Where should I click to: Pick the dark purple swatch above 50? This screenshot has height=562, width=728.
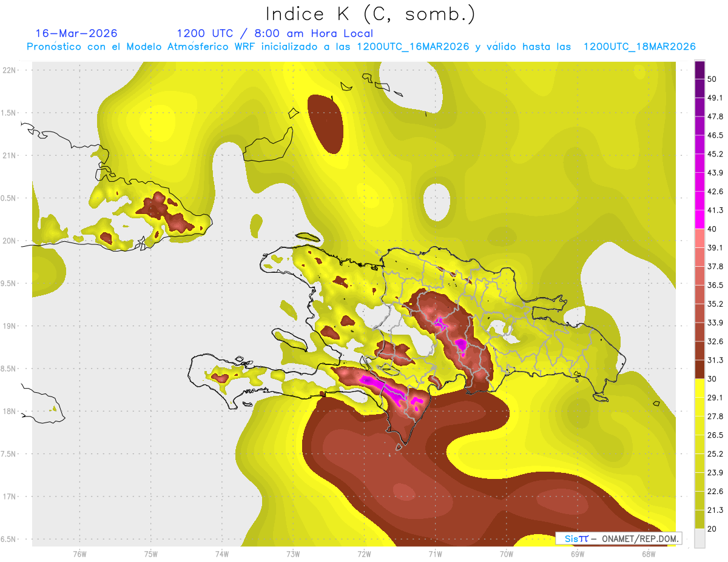(699, 70)
